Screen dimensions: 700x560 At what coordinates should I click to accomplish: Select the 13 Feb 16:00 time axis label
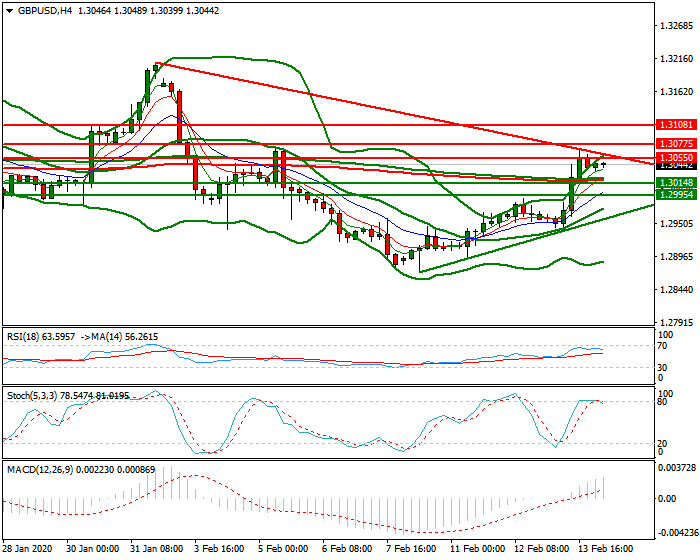pos(605,548)
